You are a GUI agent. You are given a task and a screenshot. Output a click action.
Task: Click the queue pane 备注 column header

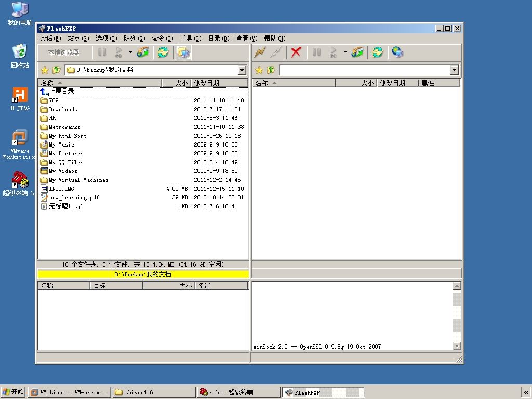(x=221, y=286)
